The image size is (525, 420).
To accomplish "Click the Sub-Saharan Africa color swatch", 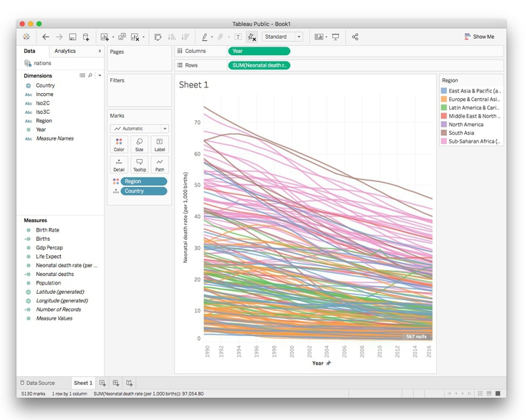I will [444, 141].
